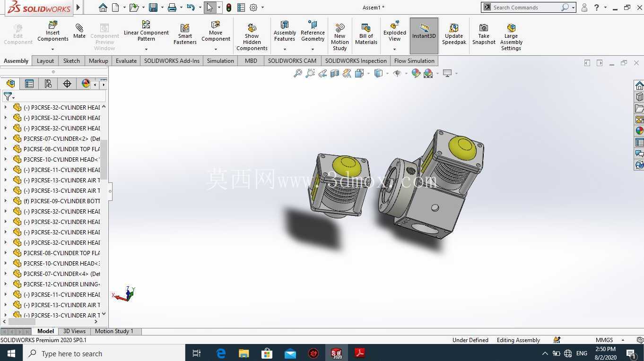
Task: Open the View Palette task pane icon
Action: 639,120
